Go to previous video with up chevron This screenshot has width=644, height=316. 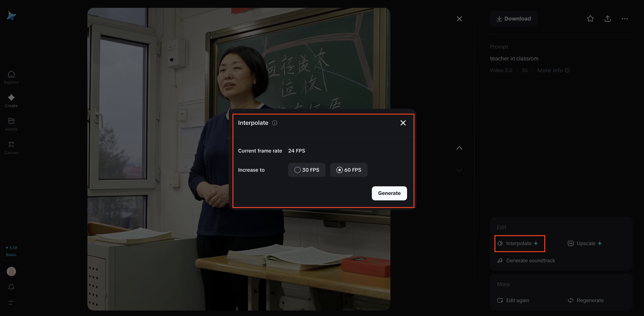pos(459,148)
